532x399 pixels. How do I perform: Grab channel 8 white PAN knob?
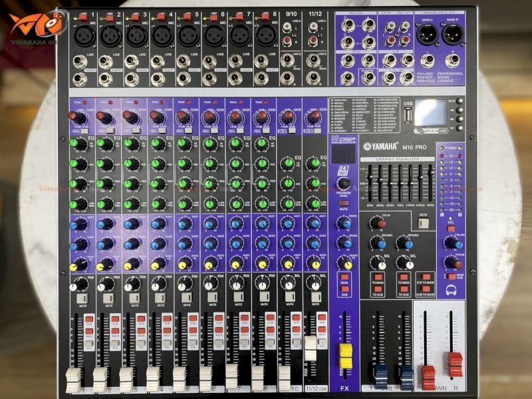pyautogui.click(x=262, y=284)
